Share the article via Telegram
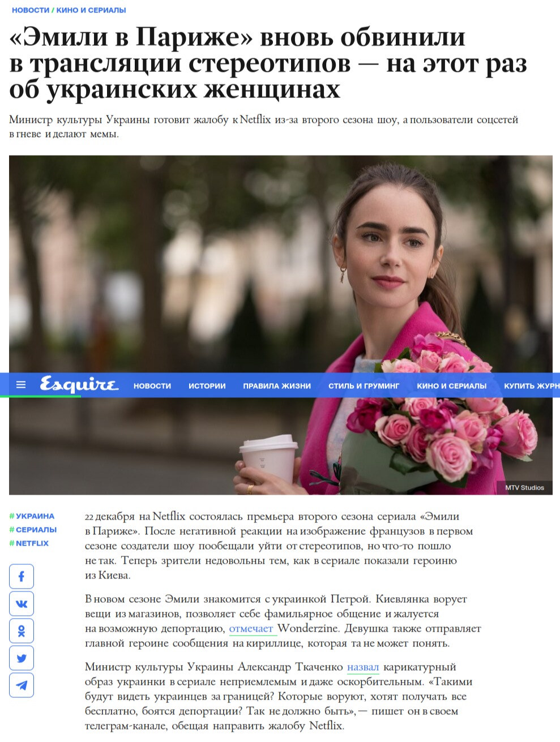The width and height of the screenshot is (560, 742). pos(22,685)
